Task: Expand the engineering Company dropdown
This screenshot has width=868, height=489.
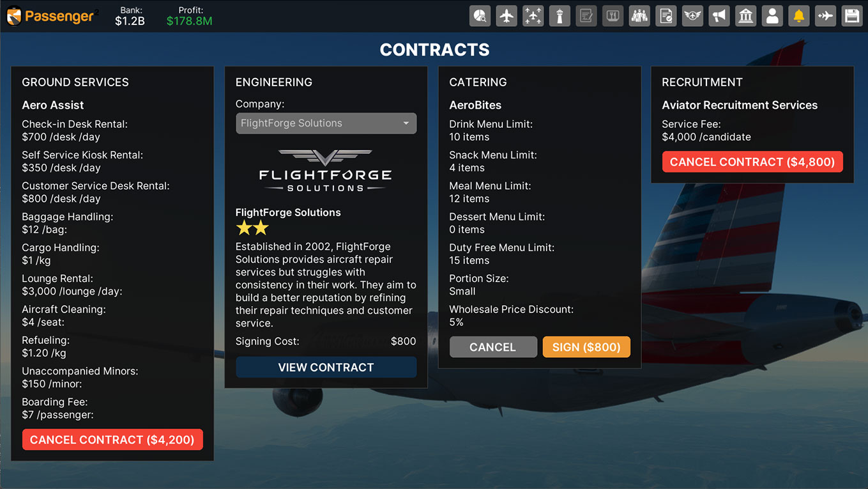Action: pos(326,123)
